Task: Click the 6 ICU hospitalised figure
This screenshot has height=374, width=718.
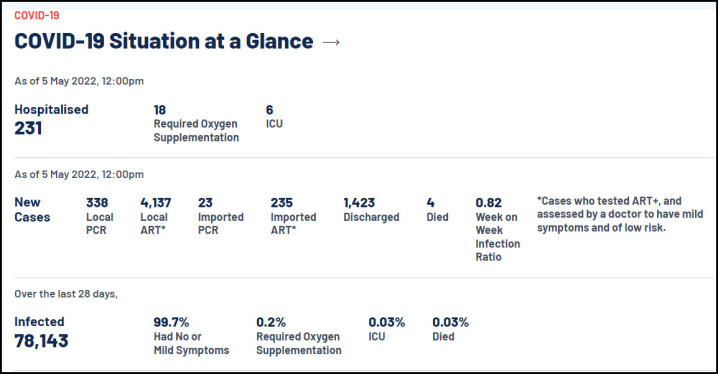Action: (274, 117)
